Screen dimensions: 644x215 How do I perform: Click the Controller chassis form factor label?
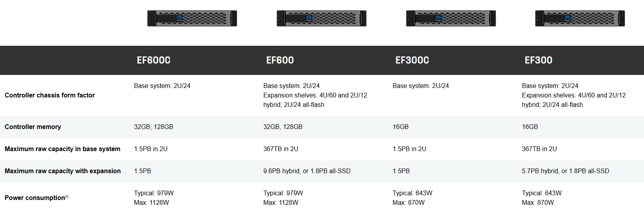(50, 95)
